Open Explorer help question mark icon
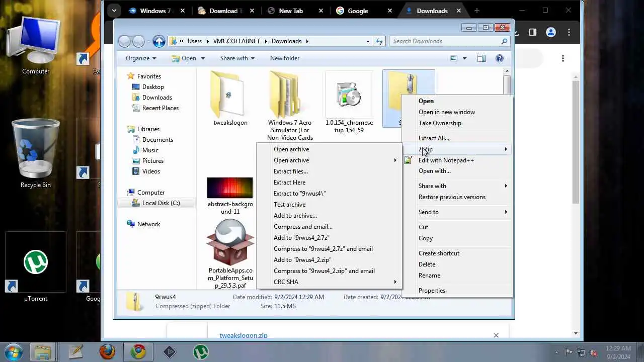Screen dimensions: 644x362 click(x=500, y=58)
